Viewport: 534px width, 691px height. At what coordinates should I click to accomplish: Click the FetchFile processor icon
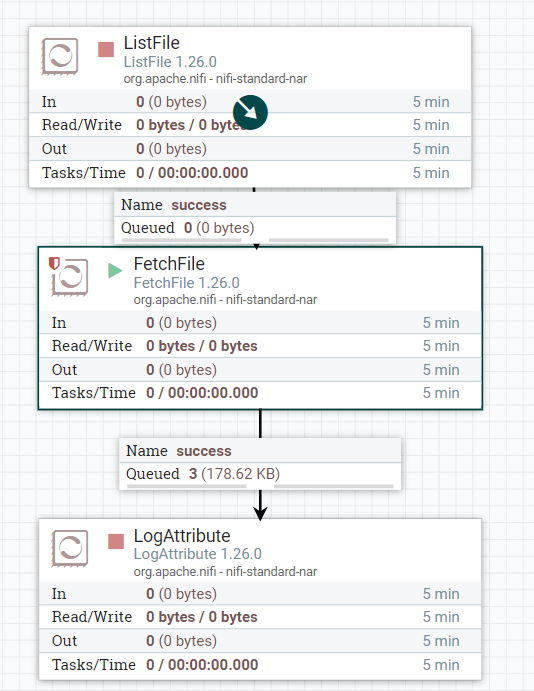pos(70,277)
